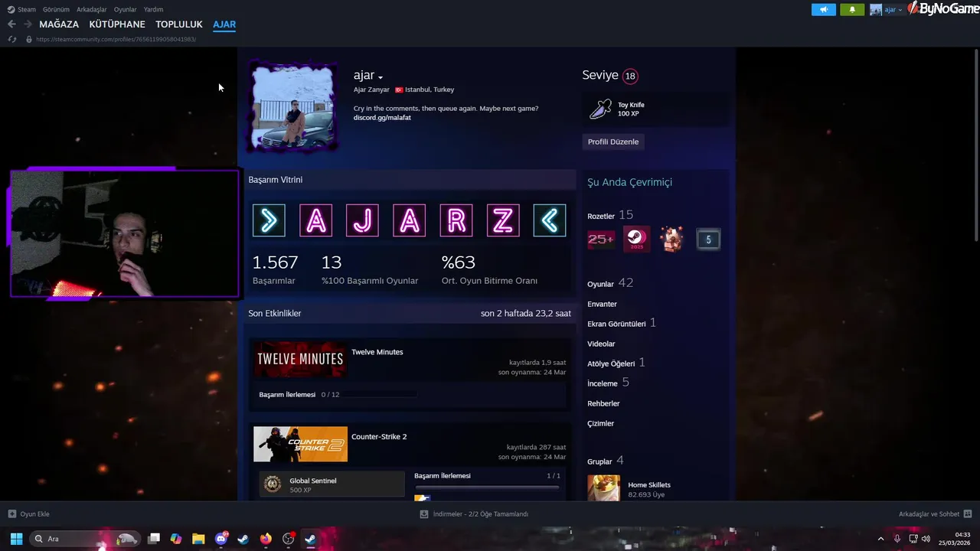980x551 pixels.
Task: Open the Videolar link
Action: (x=601, y=344)
